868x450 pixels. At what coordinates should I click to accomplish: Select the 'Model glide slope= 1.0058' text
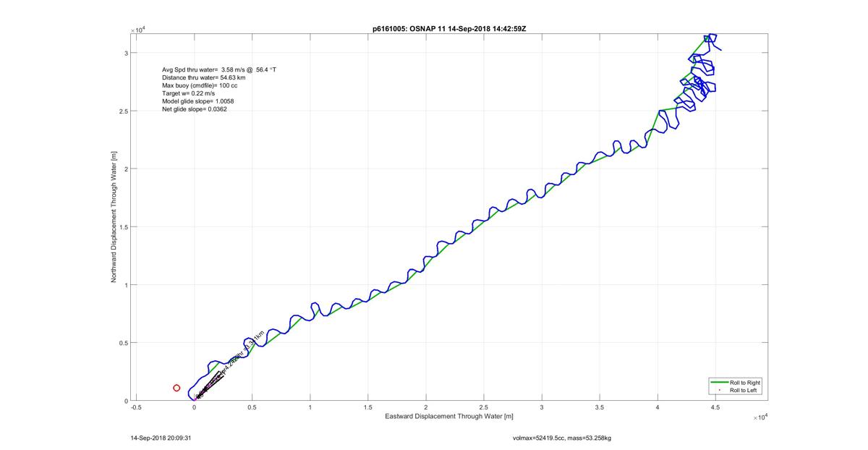(197, 101)
